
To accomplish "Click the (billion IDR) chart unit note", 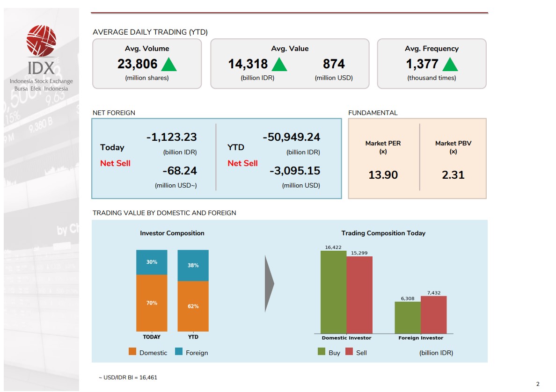I will [436, 353].
